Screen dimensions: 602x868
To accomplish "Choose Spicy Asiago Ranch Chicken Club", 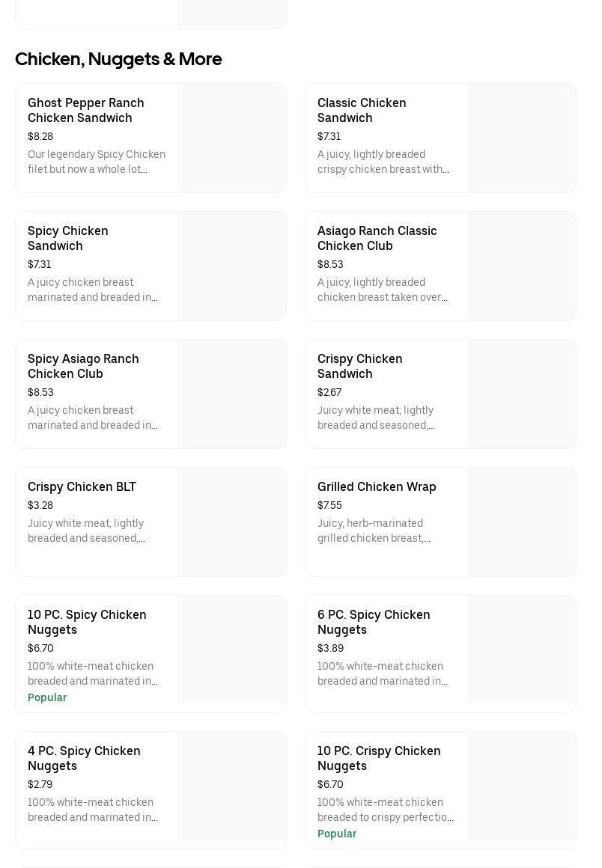I will (x=83, y=366).
